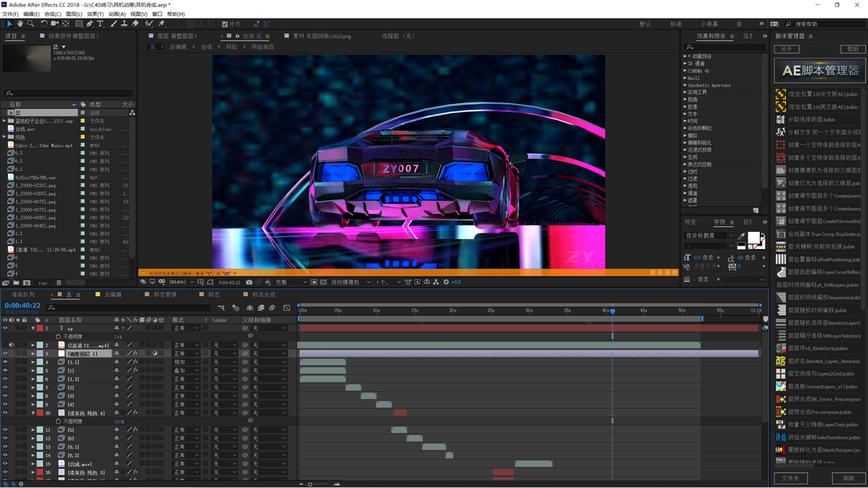Run the 分裂选择的层 script icon
This screenshot has height=488, width=868.
coord(780,120)
